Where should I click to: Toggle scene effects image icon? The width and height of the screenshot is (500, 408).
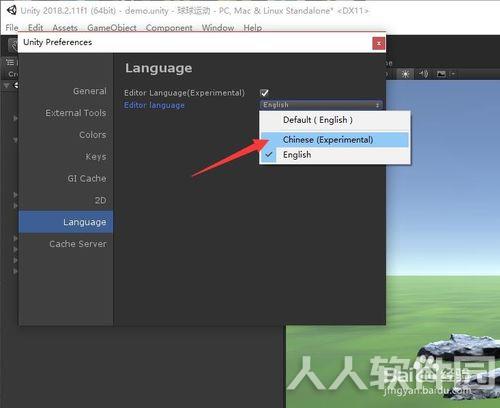(x=441, y=74)
